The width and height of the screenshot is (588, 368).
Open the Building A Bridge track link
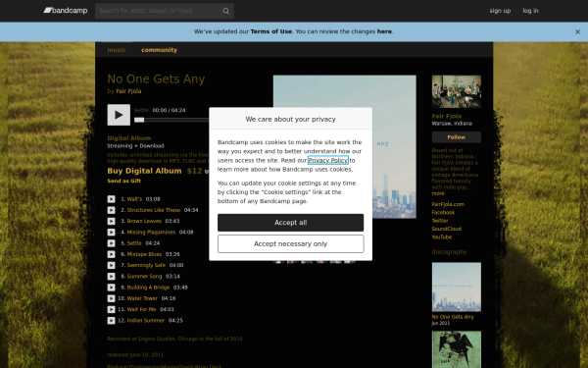coord(148,288)
